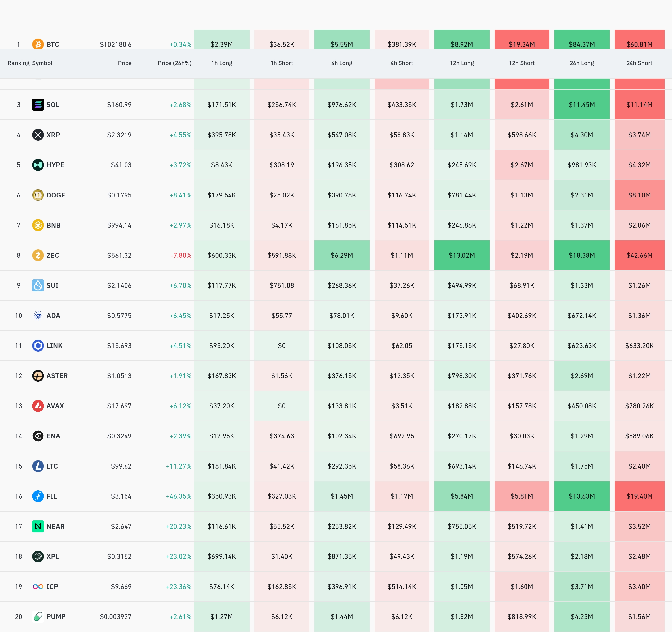
Task: Open the ASTER symbol name
Action: tap(57, 375)
